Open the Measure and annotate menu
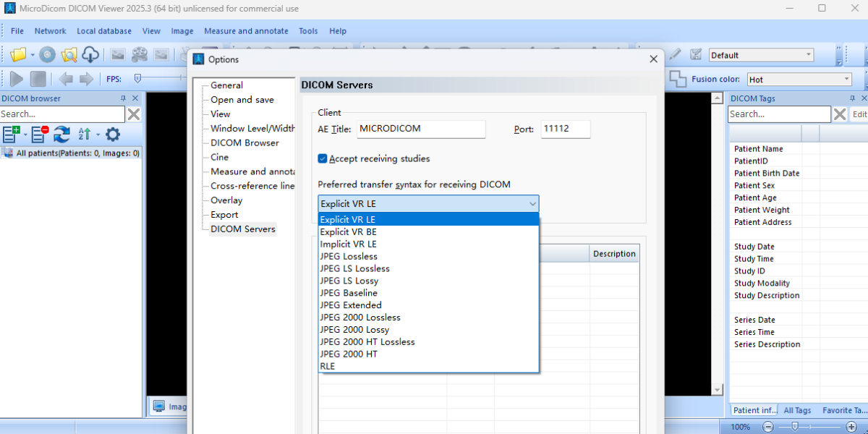The image size is (868, 434). point(246,31)
